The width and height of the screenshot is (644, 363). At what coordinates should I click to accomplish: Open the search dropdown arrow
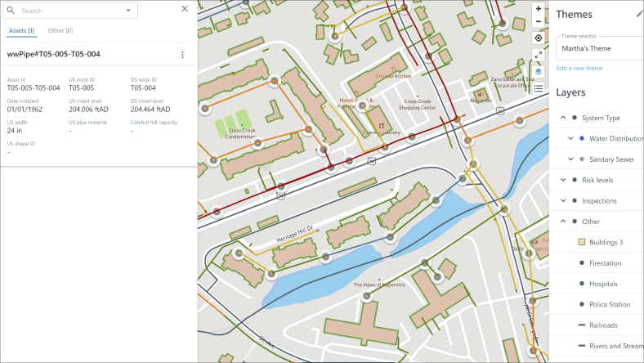(x=128, y=11)
